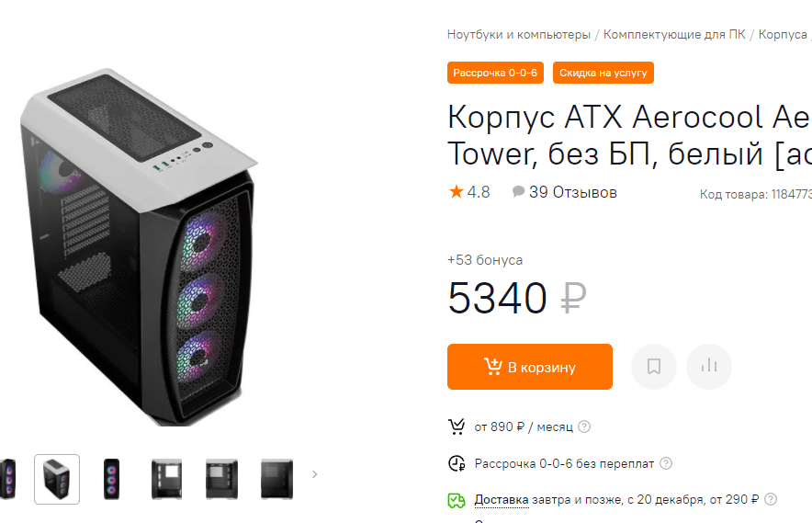
Task: Click the info icon beside delivery details
Action: pos(771,500)
